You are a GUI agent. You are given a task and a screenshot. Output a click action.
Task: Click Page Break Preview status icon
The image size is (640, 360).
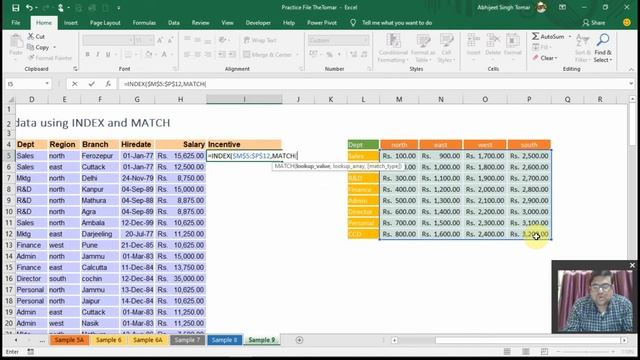pos(544,351)
